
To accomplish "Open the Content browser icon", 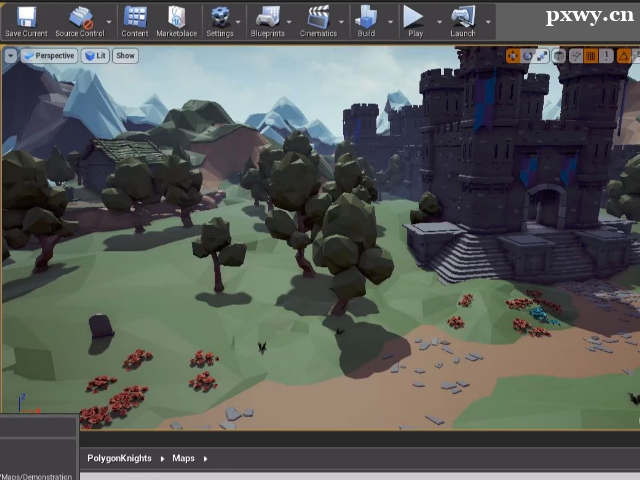I will [x=134, y=20].
